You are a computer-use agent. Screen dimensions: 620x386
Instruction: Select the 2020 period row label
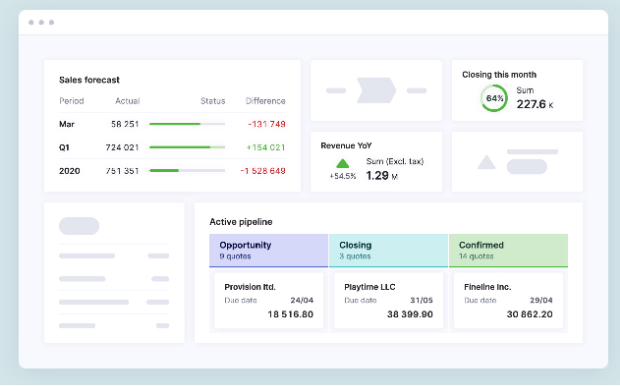[x=70, y=171]
